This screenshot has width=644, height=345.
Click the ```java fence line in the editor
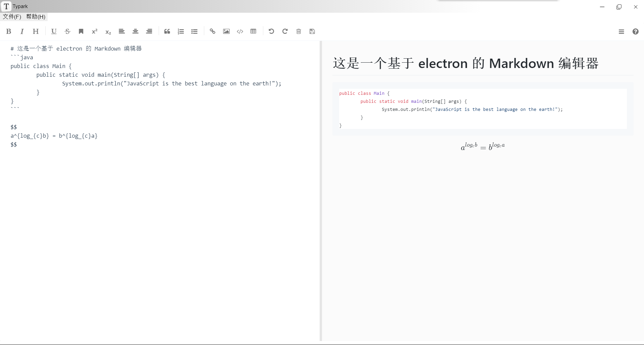pyautogui.click(x=22, y=57)
